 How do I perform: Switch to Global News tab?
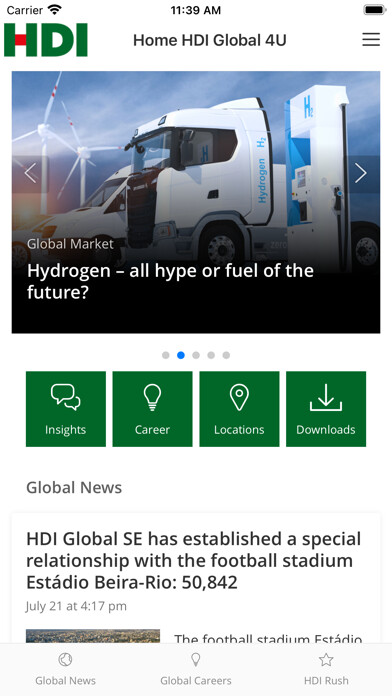65,669
